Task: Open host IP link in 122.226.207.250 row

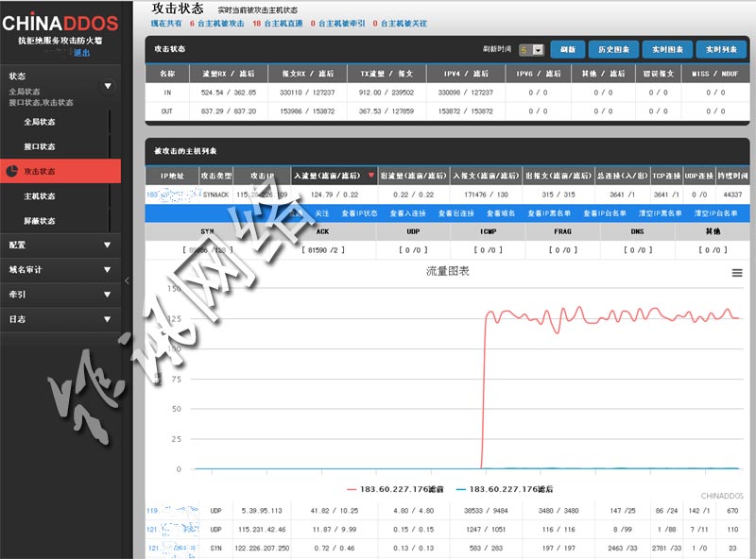Action: [173, 548]
